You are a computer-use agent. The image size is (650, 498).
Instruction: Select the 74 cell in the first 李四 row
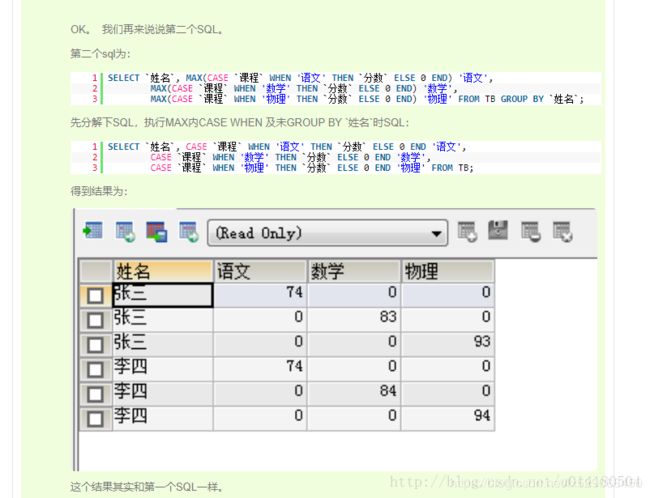pos(260,369)
